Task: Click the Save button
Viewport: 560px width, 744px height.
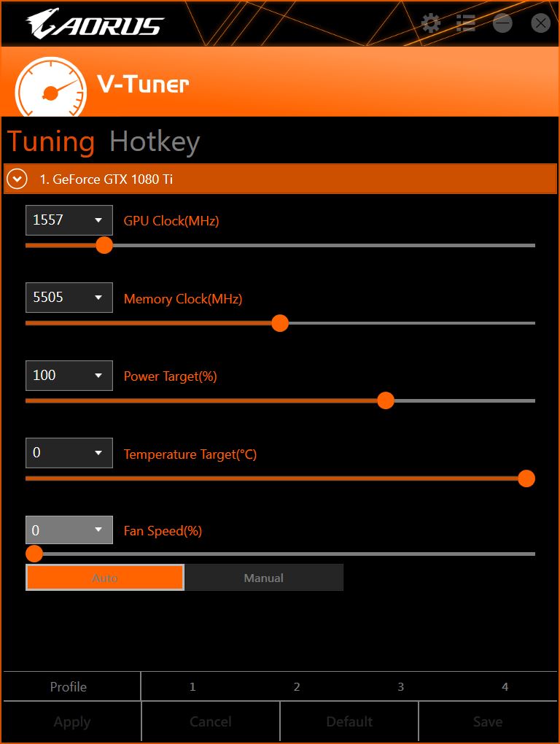Action: [488, 721]
